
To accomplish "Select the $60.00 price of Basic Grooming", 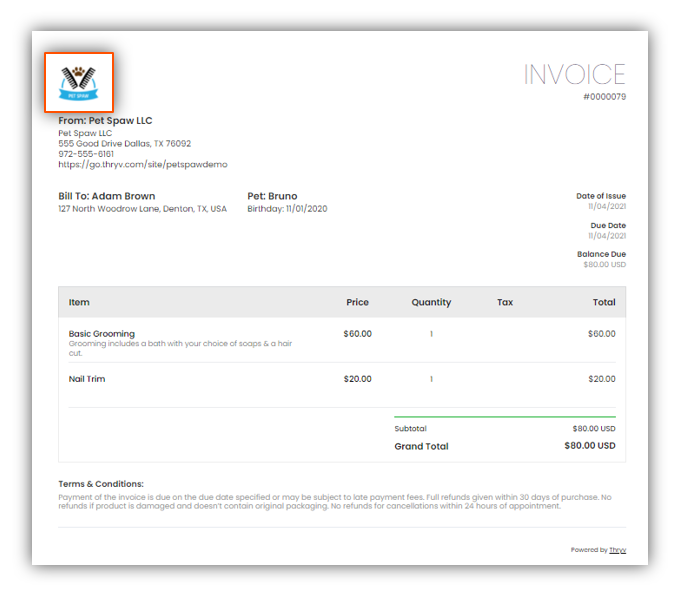I will (x=357, y=334).
